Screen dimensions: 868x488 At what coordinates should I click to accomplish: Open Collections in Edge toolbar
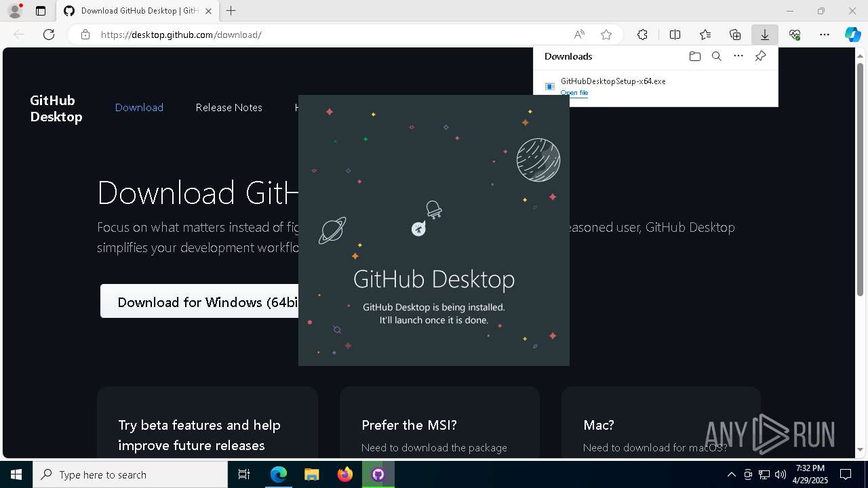pos(735,35)
